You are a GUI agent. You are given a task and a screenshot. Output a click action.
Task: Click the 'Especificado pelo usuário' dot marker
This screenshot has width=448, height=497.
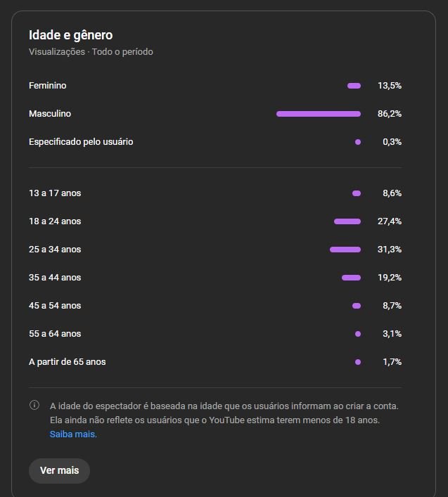(x=358, y=142)
